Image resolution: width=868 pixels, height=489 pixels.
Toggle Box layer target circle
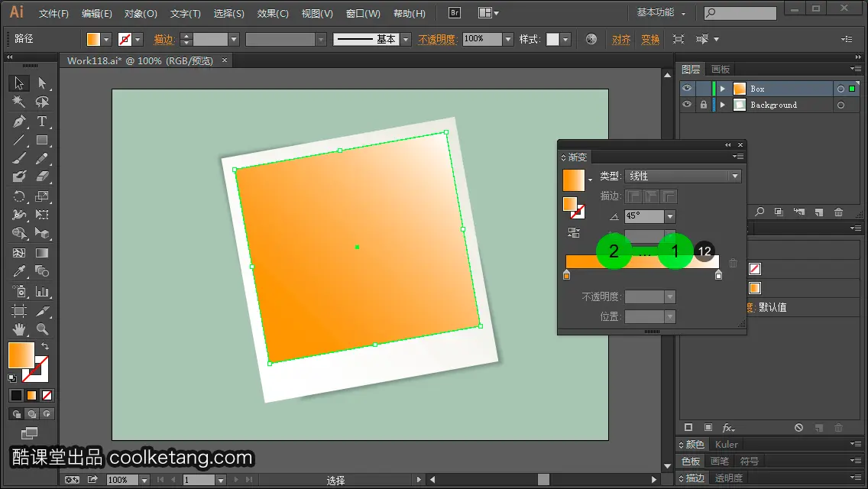click(840, 89)
